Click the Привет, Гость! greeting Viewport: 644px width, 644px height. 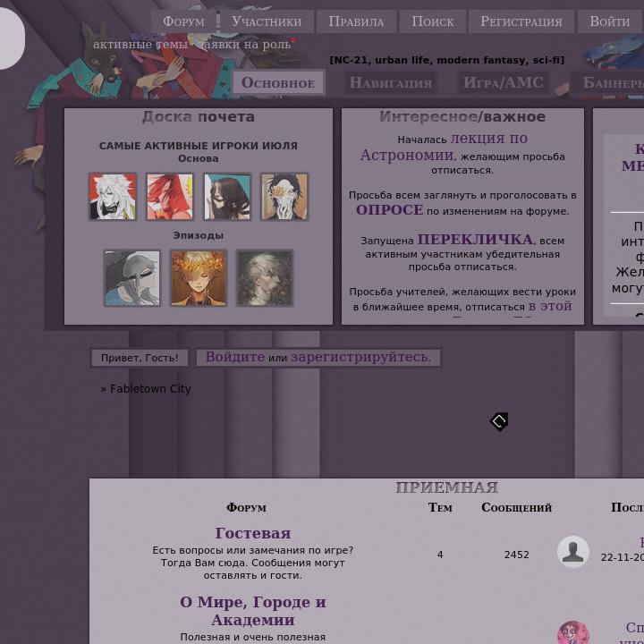pyautogui.click(x=140, y=358)
